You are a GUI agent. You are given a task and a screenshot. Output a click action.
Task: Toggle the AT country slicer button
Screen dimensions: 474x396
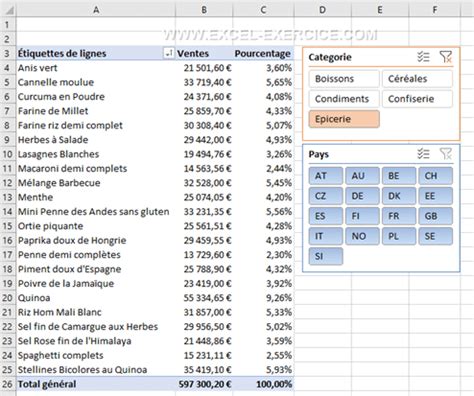pyautogui.click(x=326, y=176)
